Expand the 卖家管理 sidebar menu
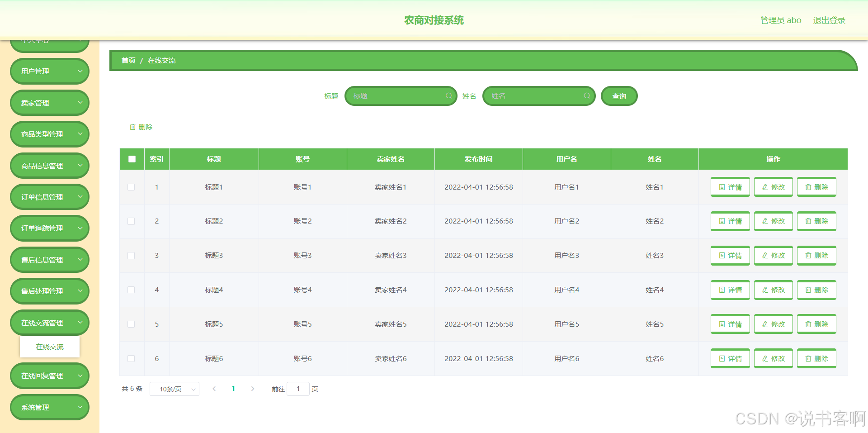Viewport: 868px width, 433px height. point(50,103)
